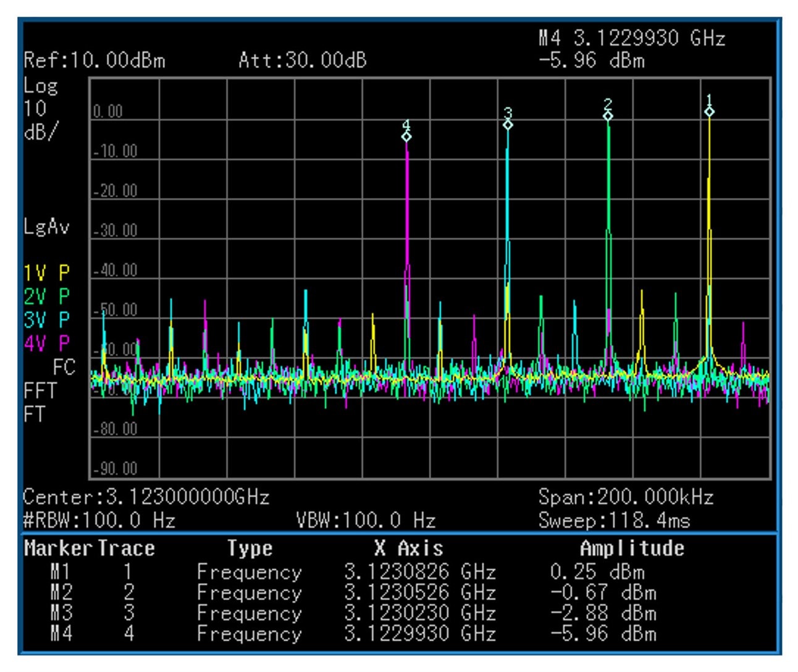Click marker 1 diamond on yellow peak
Viewport: 798px width, 672px height.
click(710, 112)
